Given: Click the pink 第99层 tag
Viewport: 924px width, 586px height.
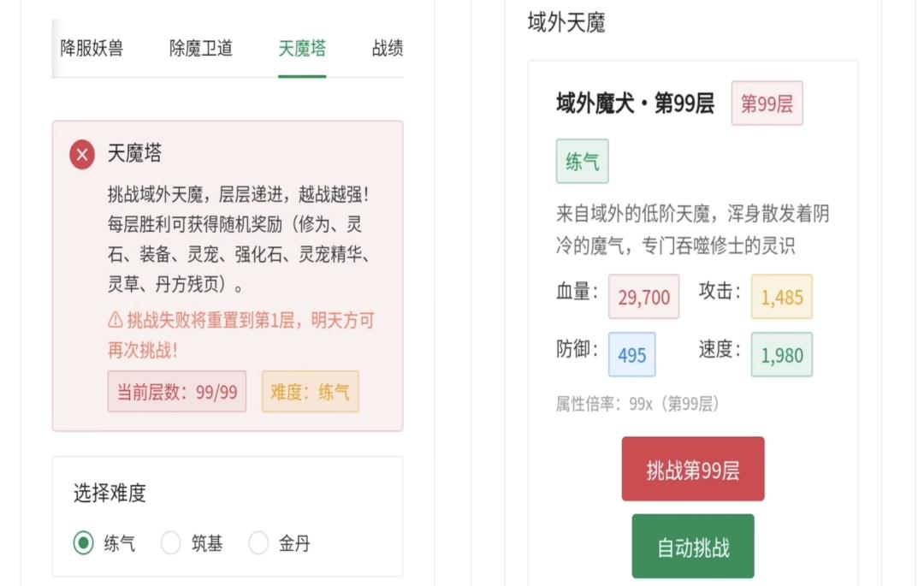Looking at the screenshot, I should (x=767, y=104).
